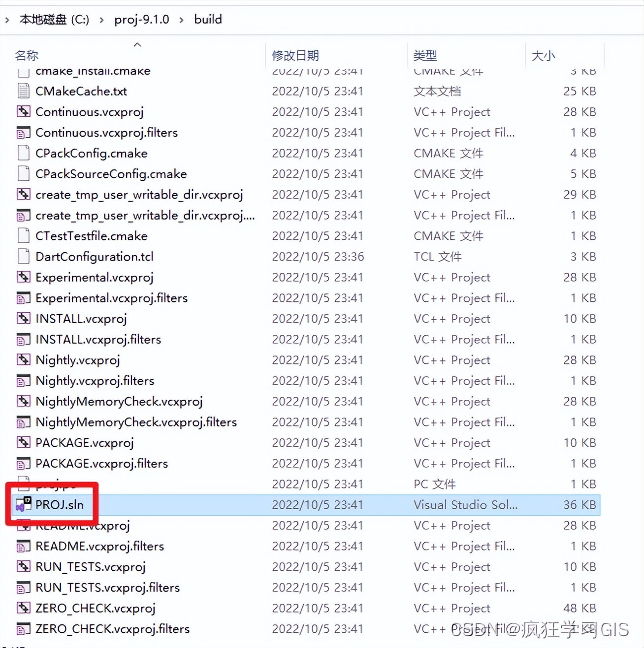644x648 pixels.
Task: Click the 2022/10/5 23:36 date of DartConfiguration.tcl
Action: click(x=318, y=257)
